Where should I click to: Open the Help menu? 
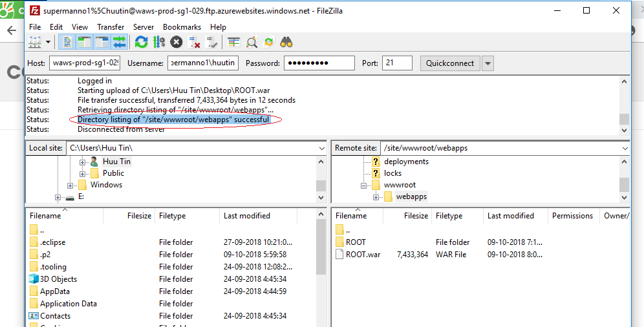pos(218,27)
